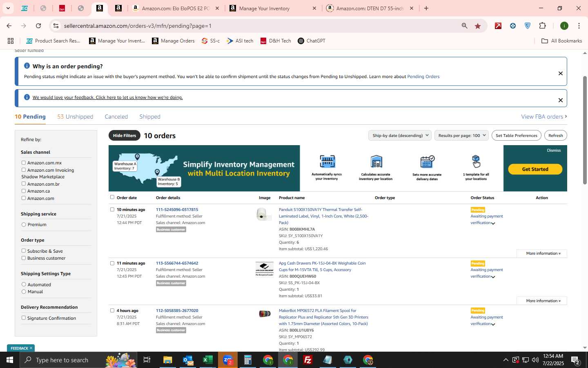Switch to the Elo EloPOS browser tab
The width and height of the screenshot is (588, 368).
[x=176, y=8]
